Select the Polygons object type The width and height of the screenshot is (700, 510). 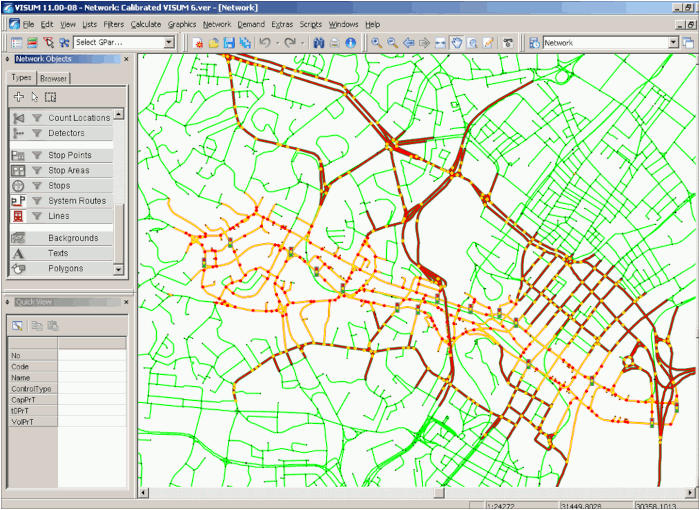pos(66,268)
